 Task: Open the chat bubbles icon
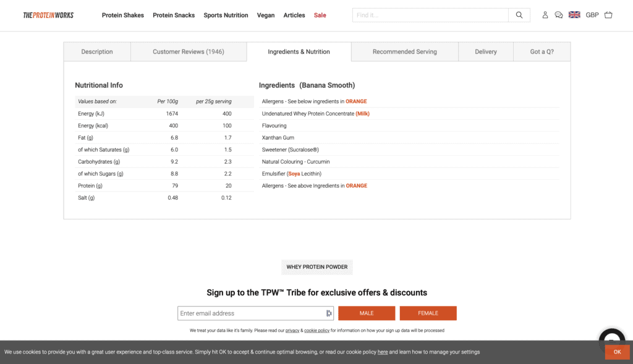[x=559, y=15]
